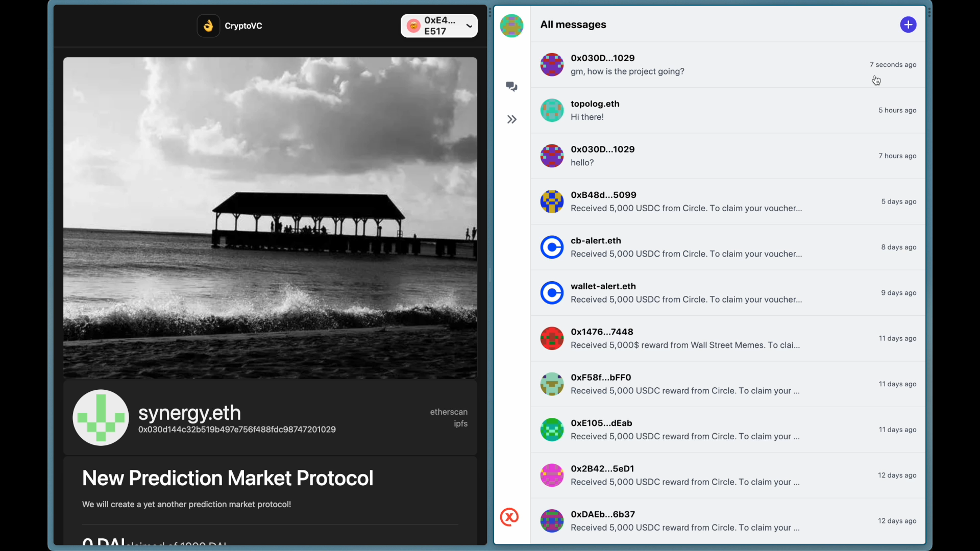The image size is (980, 551).
Task: Open the 'hello?' conversation
Action: pyautogui.click(x=728, y=156)
